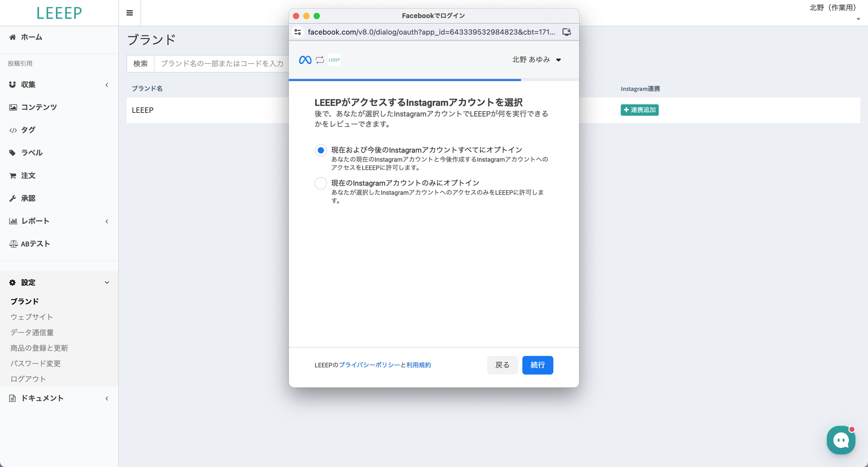
Task: Open the プライバシーポリシー link
Action: coord(369,365)
